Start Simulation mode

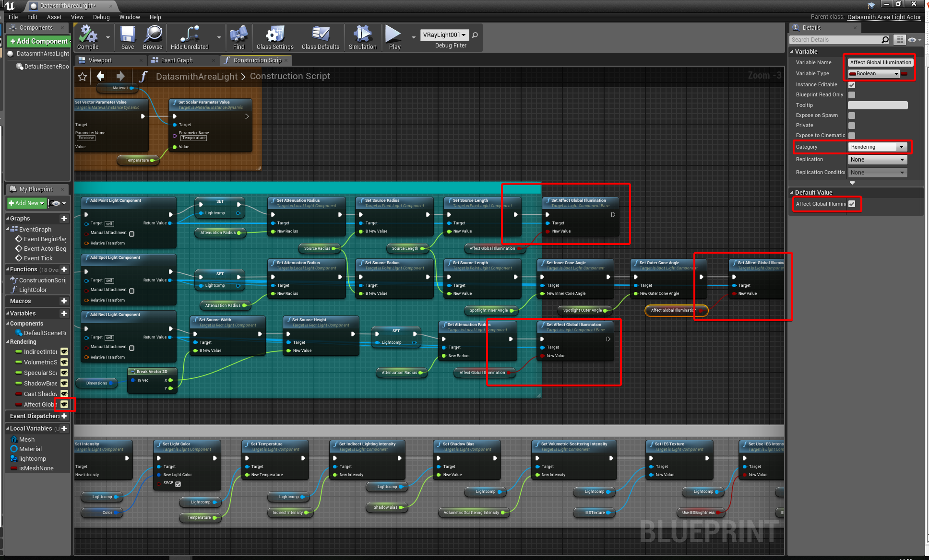click(x=362, y=37)
